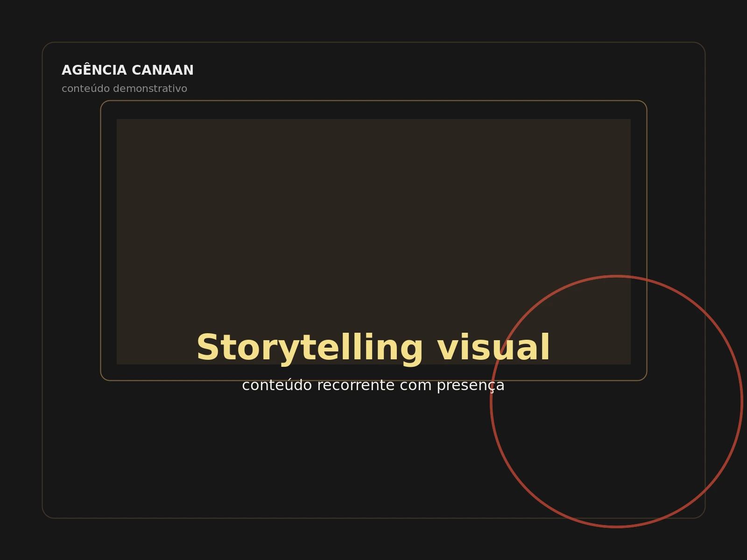Image resolution: width=747 pixels, height=560 pixels.
Task: Click the AGÊNCIA CANAAN heading
Action: 127,70
